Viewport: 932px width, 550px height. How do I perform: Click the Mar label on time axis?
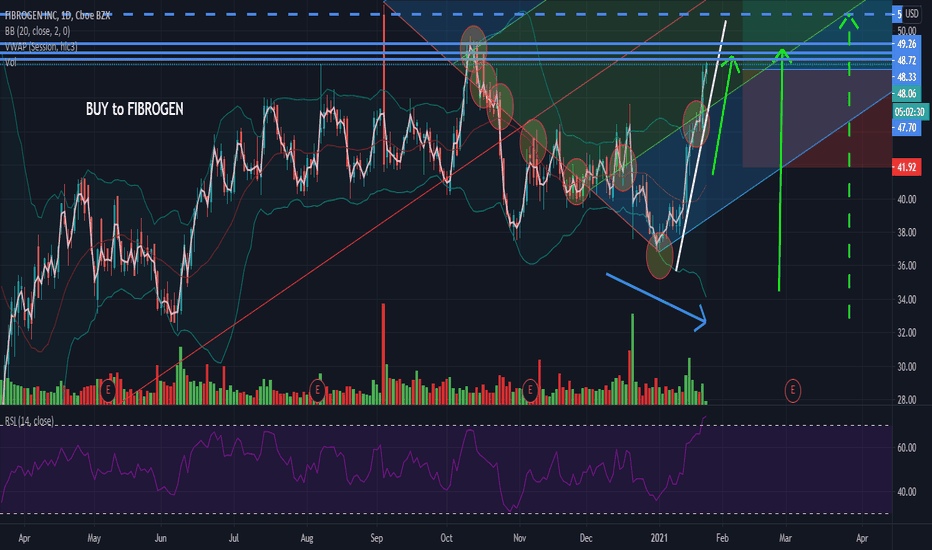(785, 538)
